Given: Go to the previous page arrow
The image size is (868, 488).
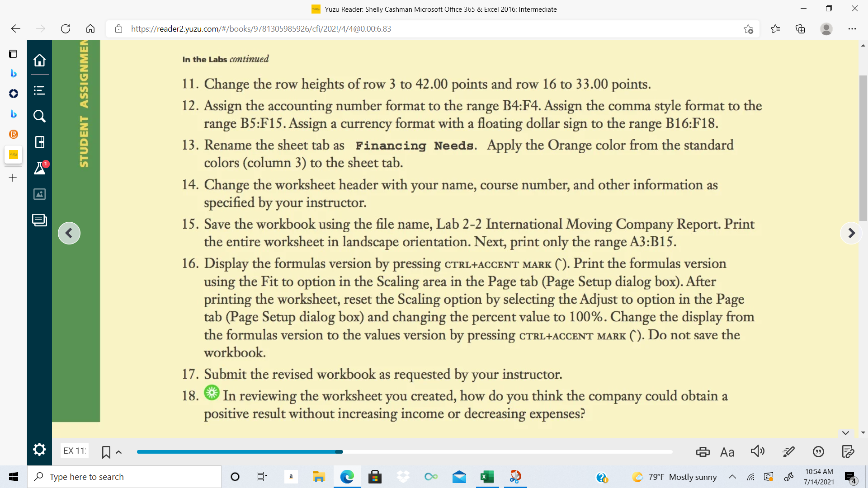Looking at the screenshot, I should pyautogui.click(x=69, y=233).
